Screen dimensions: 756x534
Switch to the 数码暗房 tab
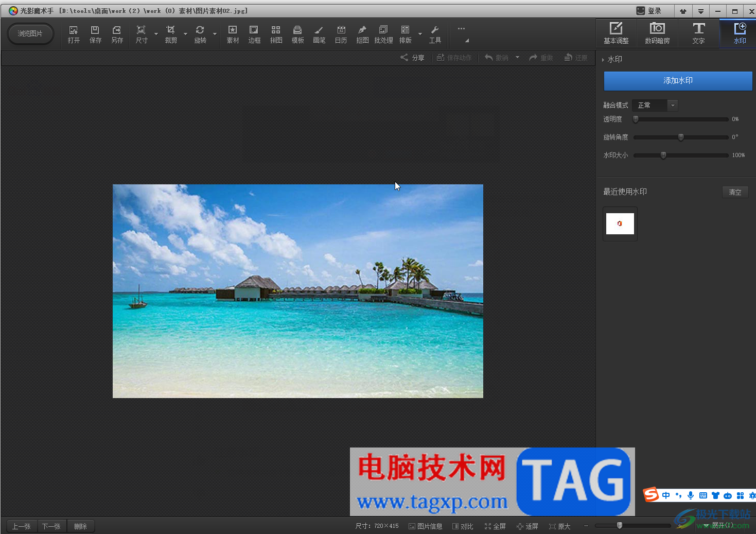tap(657, 33)
